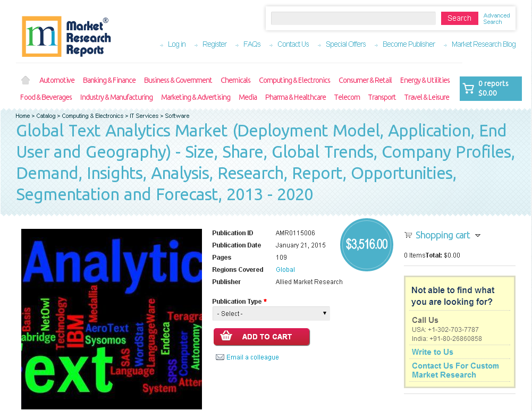Screen dimensions: 532x411
Task: Click the Market Research Reports logo
Action: click(x=66, y=36)
